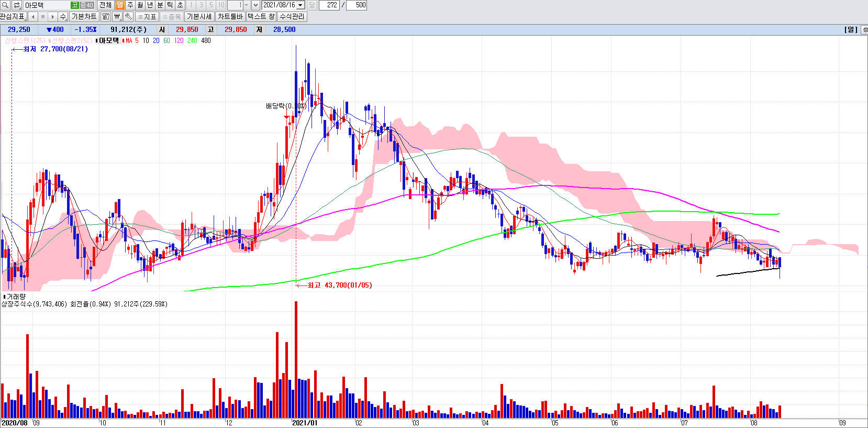Click the small icon right of [일]
The image size is (868, 428).
864,30
